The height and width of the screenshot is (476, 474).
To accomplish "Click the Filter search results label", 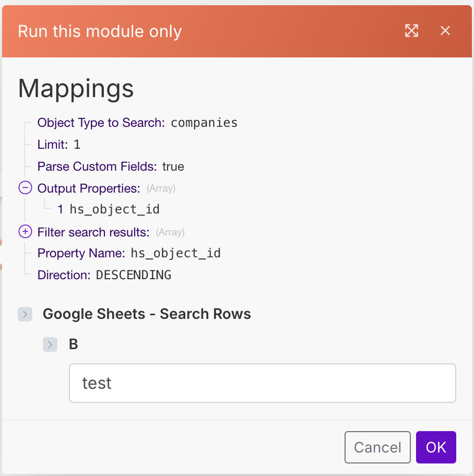I will point(93,232).
